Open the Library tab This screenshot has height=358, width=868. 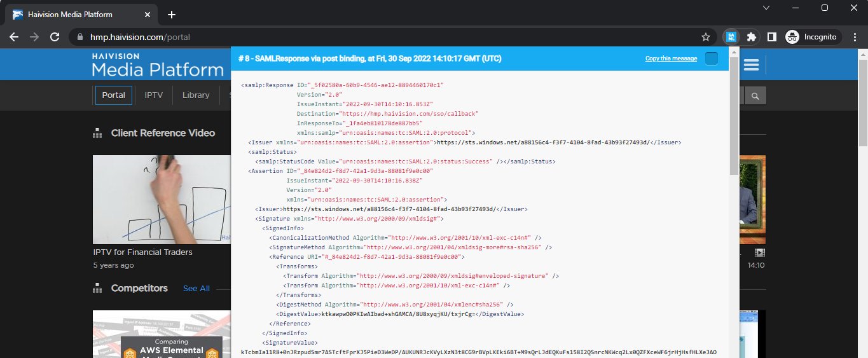(x=196, y=95)
